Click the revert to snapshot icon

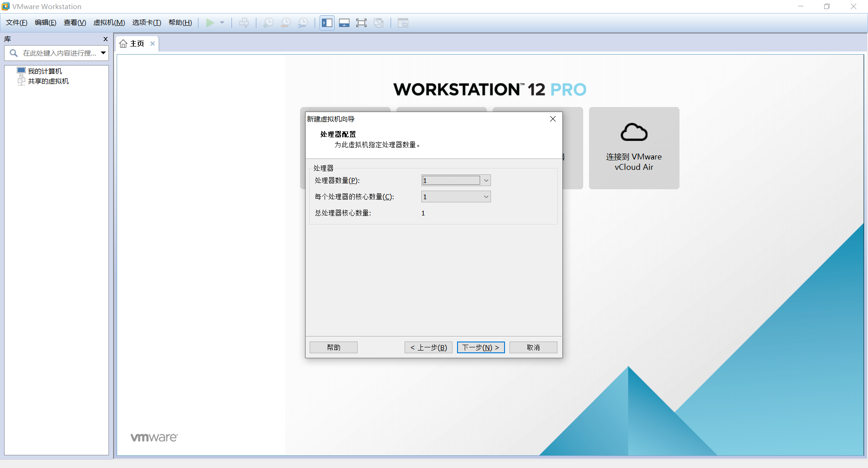tap(286, 23)
